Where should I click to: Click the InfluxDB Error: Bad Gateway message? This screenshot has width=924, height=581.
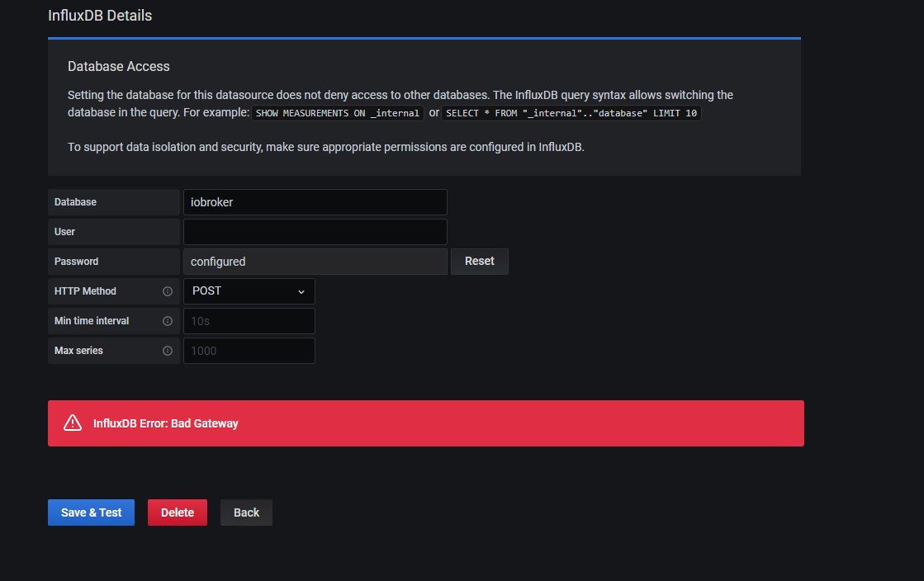click(x=166, y=423)
